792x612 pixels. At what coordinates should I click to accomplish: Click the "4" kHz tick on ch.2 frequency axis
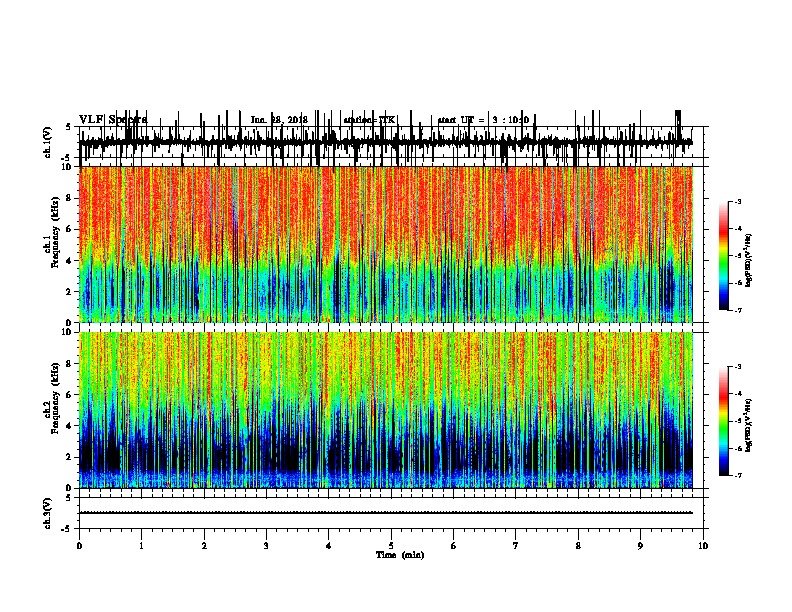[69, 426]
